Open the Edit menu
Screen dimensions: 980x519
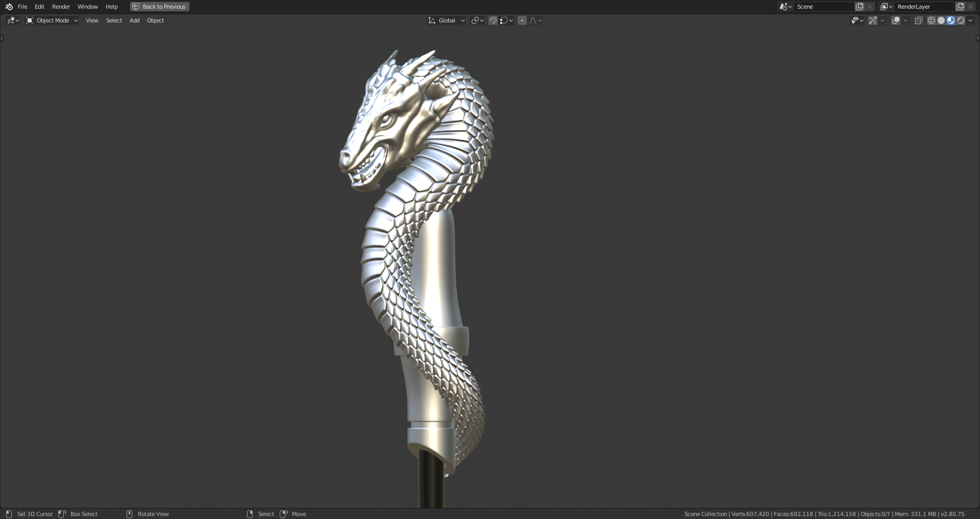(39, 7)
